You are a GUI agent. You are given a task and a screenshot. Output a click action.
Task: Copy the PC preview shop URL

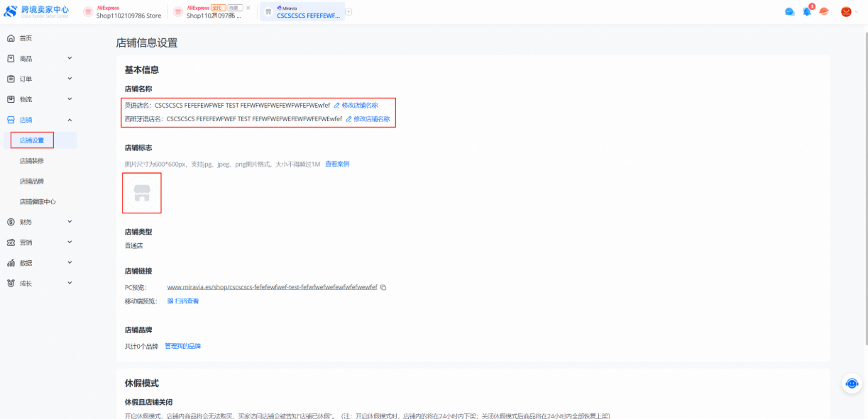383,288
